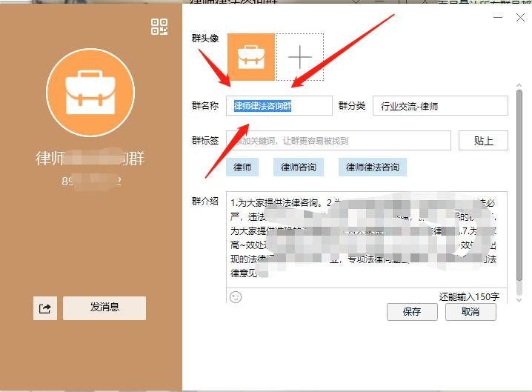Open the 群分类 行业交流-律师 selector
The height and width of the screenshot is (392, 532).
pyautogui.click(x=440, y=106)
